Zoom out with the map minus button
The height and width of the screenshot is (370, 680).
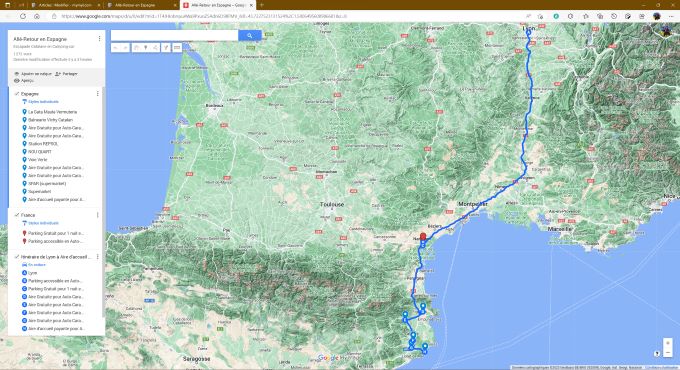pyautogui.click(x=667, y=352)
